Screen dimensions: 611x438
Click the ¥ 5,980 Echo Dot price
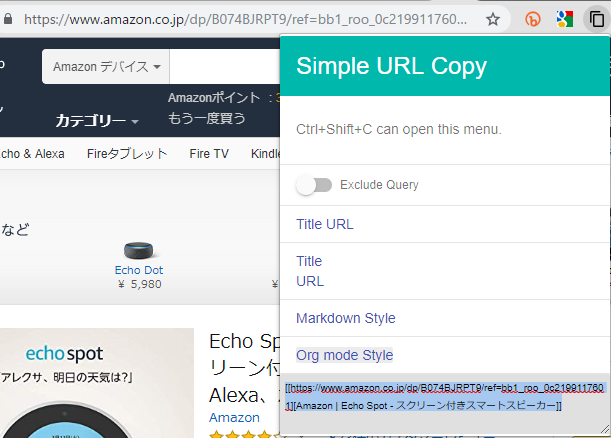click(140, 284)
